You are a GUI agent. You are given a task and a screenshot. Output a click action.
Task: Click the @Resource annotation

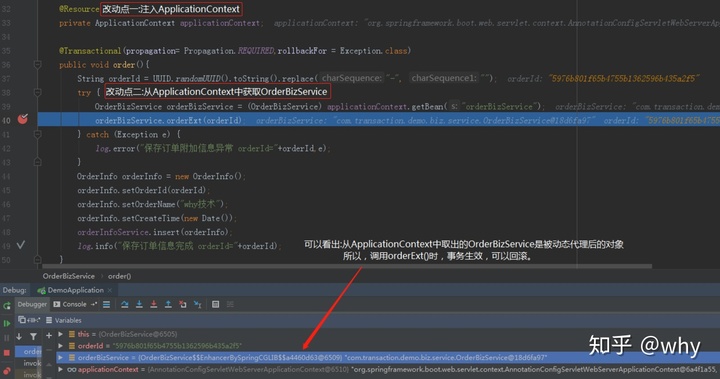[79, 9]
